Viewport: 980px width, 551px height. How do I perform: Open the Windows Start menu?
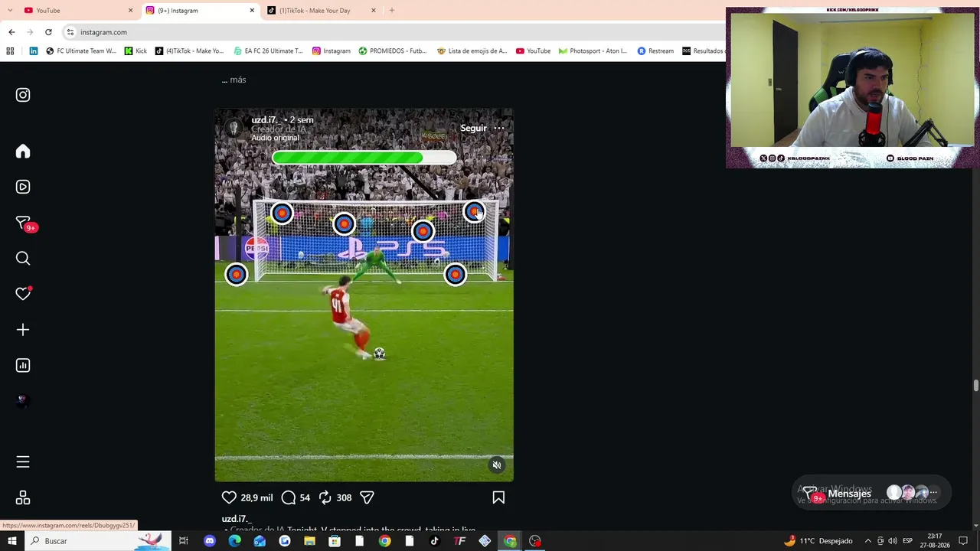(x=10, y=541)
